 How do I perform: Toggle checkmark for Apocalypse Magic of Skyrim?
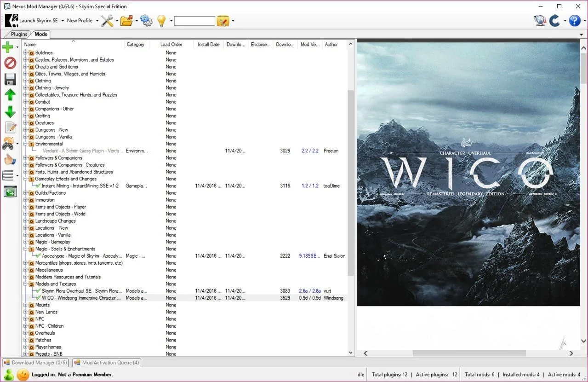coord(39,256)
